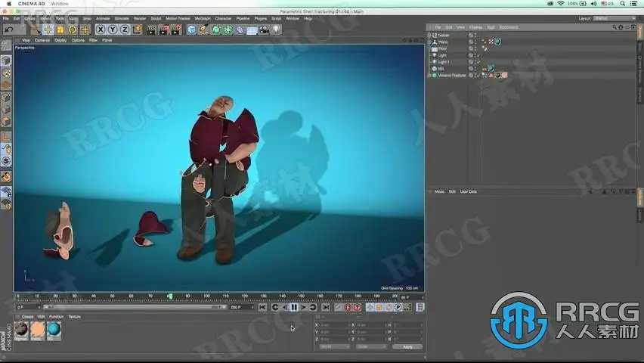Select the Model mode cube icon
The height and width of the screenshot is (363, 644).
6,60
